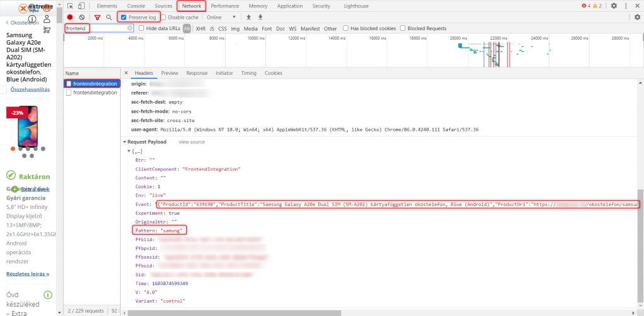This screenshot has height=316, width=644.
Task: Clear the frontend filter text
Action: coord(130,28)
